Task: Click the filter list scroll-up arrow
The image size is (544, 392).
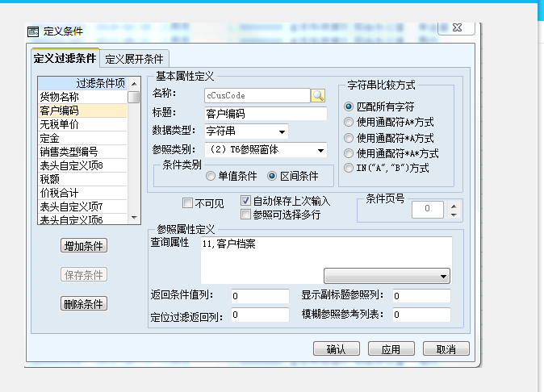Action: pyautogui.click(x=134, y=84)
